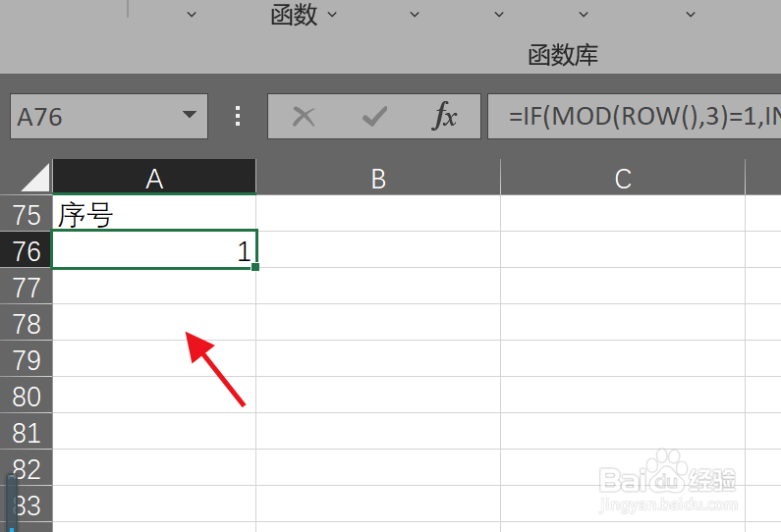
Task: Click the select-all triangle at grid corner
Action: (x=35, y=177)
